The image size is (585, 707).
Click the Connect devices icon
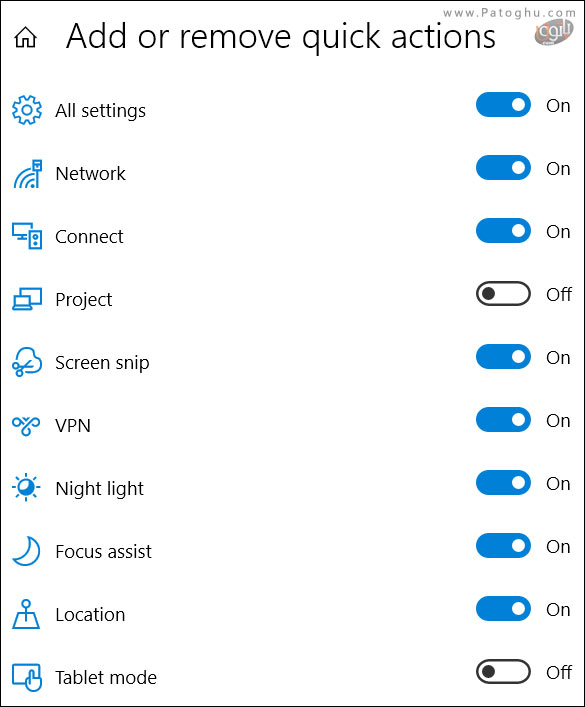point(27,236)
